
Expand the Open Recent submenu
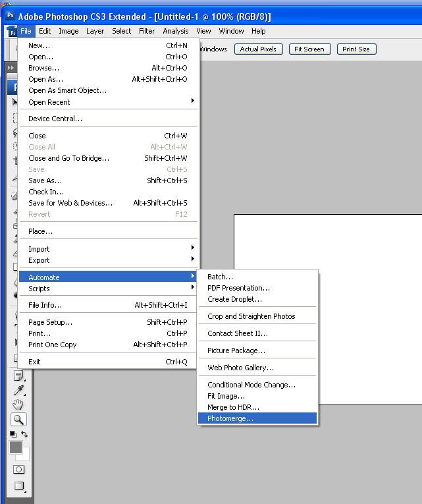(x=108, y=102)
